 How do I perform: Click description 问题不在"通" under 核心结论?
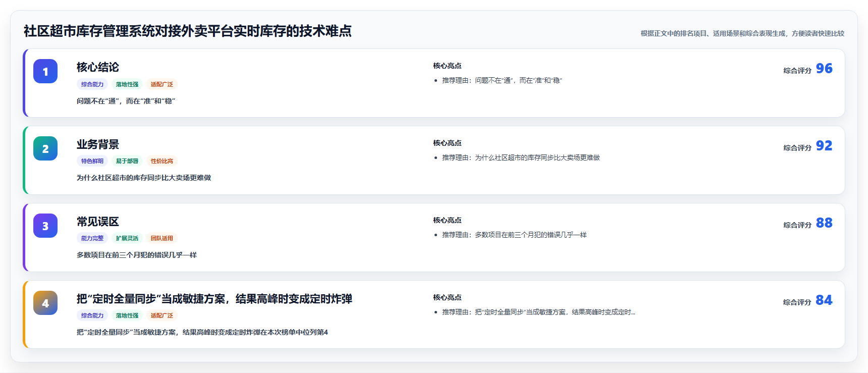click(126, 101)
